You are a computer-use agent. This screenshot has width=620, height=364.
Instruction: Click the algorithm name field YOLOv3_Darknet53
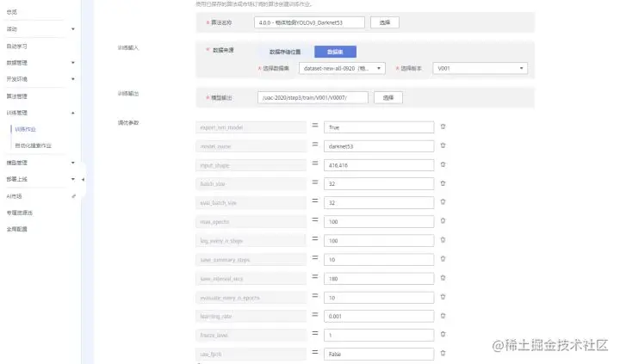[x=310, y=22]
